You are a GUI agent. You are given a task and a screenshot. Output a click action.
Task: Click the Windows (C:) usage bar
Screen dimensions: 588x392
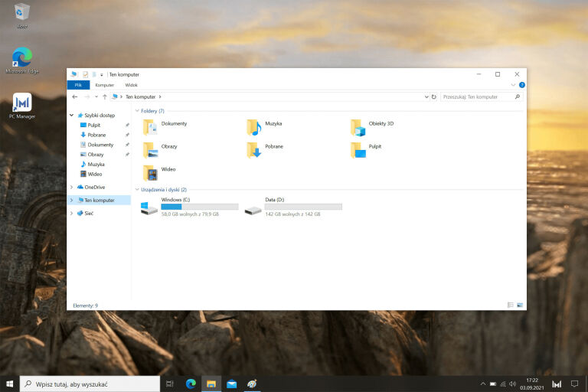(200, 207)
